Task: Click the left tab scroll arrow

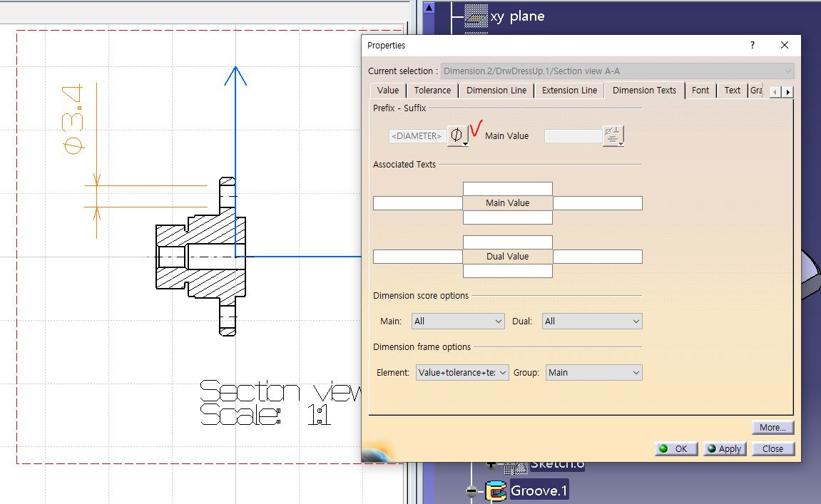Action: pyautogui.click(x=775, y=91)
